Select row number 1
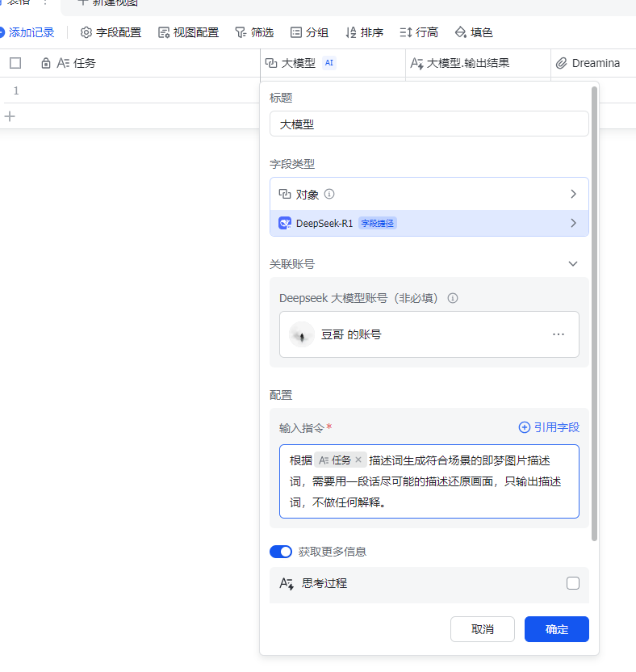Image resolution: width=636 pixels, height=672 pixels. (16, 90)
